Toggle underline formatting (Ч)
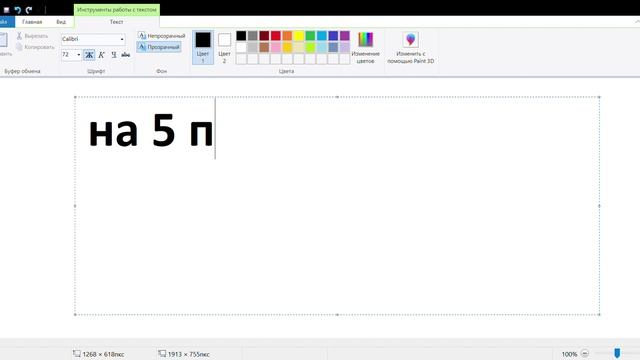Image resolution: width=640 pixels, height=360 pixels. pyautogui.click(x=114, y=55)
